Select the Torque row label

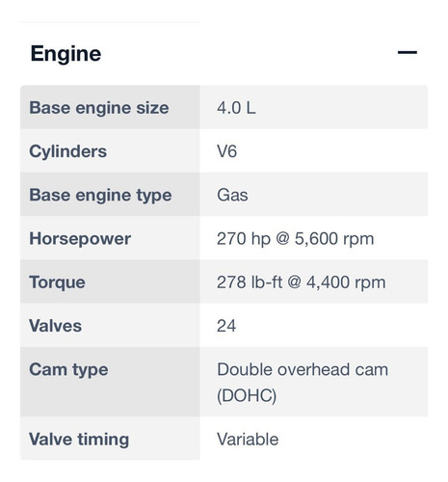tap(57, 282)
